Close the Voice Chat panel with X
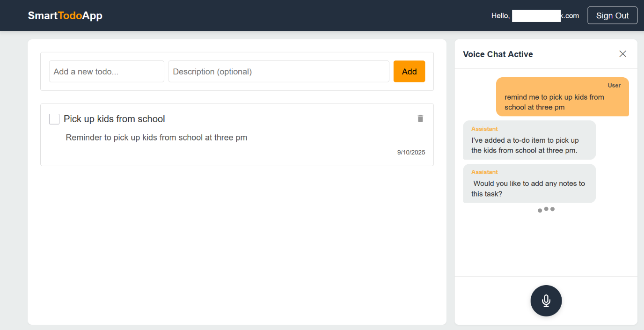Viewport: 644px width, 330px height. click(x=622, y=54)
